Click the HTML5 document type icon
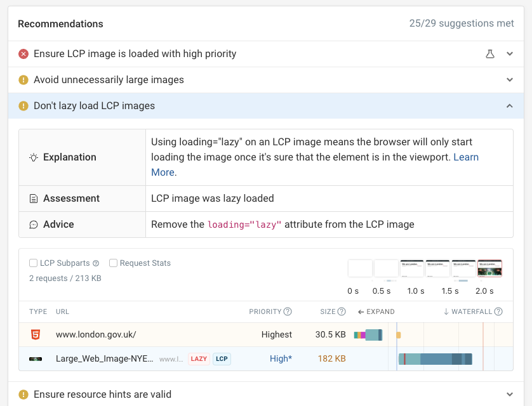 click(36, 334)
